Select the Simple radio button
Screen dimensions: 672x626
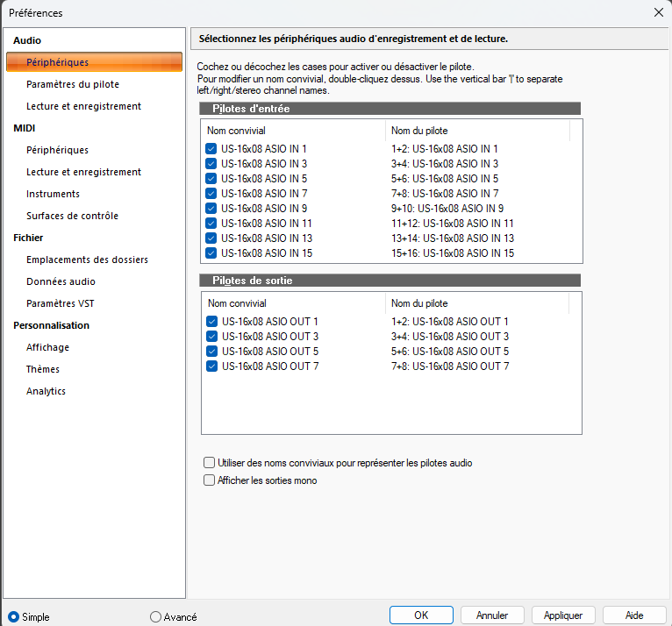pos(14,616)
